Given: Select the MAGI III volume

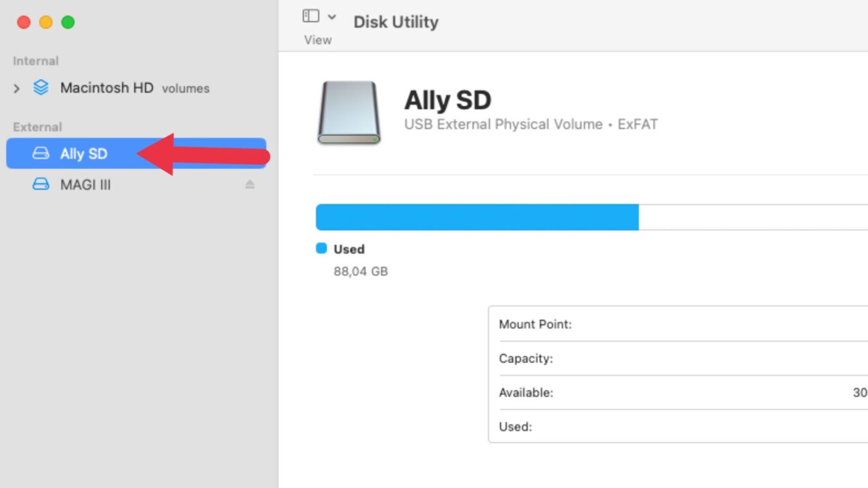Looking at the screenshot, I should point(87,185).
